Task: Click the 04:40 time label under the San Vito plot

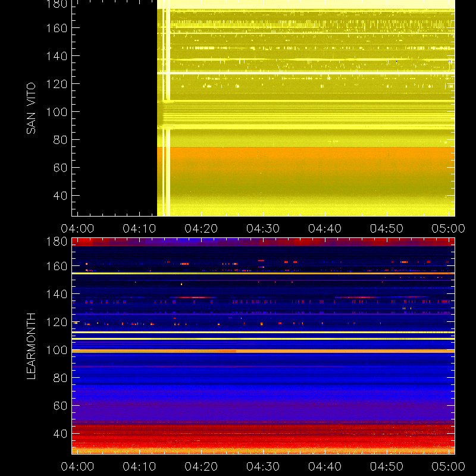Action: [325, 228]
